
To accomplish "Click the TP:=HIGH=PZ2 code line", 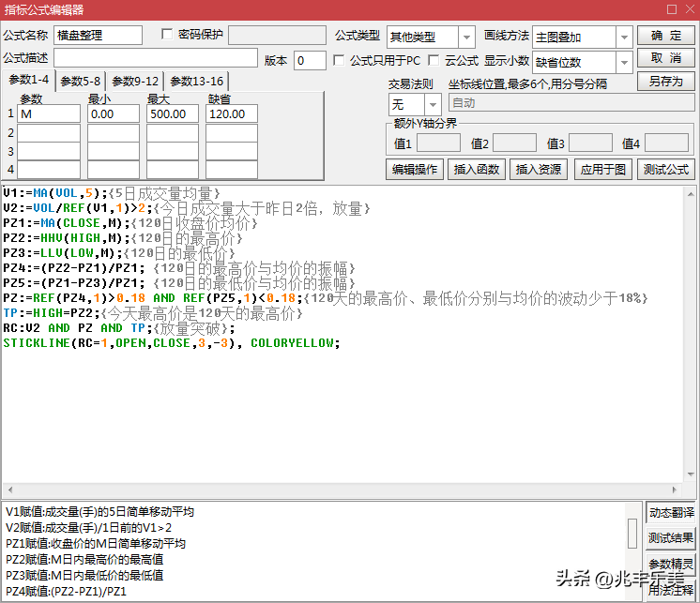I will click(x=153, y=313).
